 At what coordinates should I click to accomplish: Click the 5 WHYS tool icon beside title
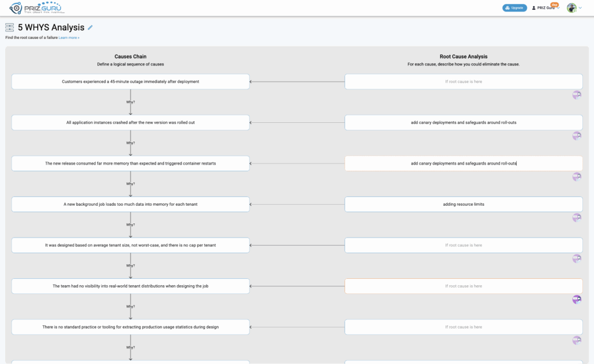click(9, 27)
